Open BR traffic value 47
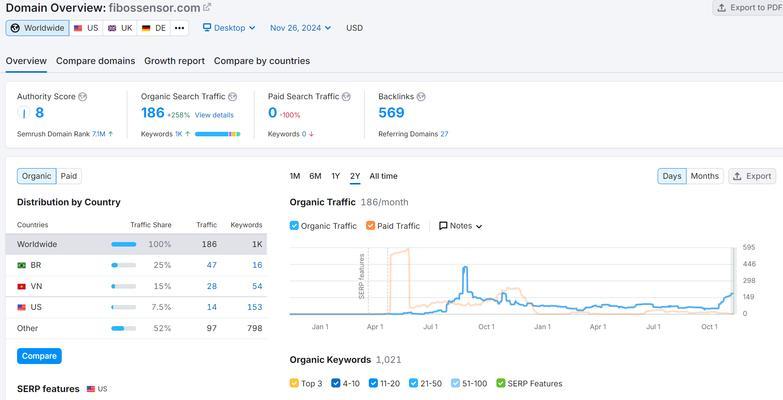 click(x=212, y=265)
